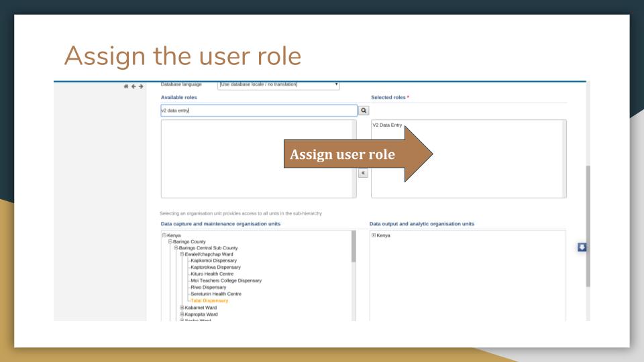Collapse Baringo Central Sub County node
This screenshot has height=362, width=644.
tap(176, 247)
